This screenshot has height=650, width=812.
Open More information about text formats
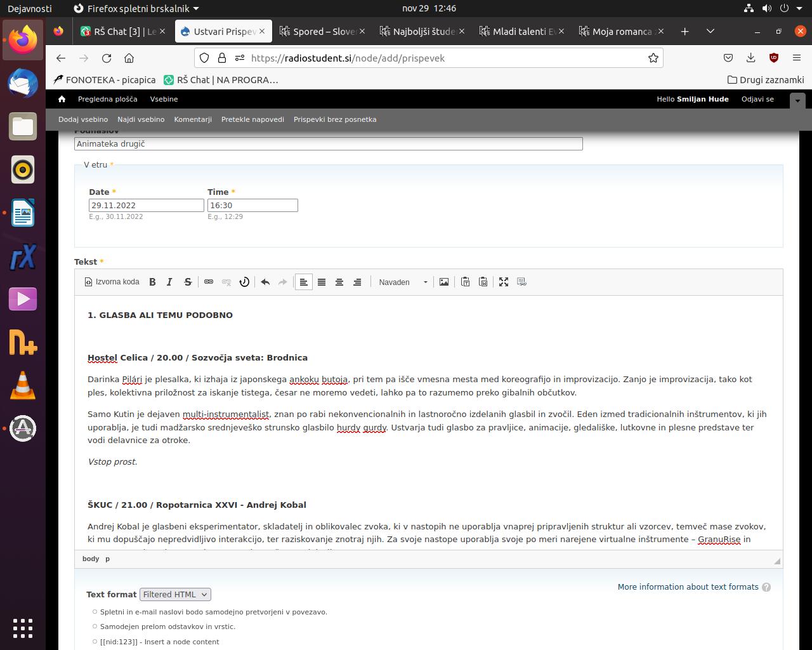click(688, 587)
